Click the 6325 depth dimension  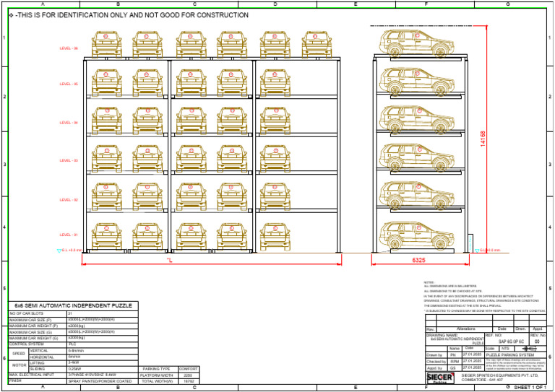pyautogui.click(x=418, y=260)
